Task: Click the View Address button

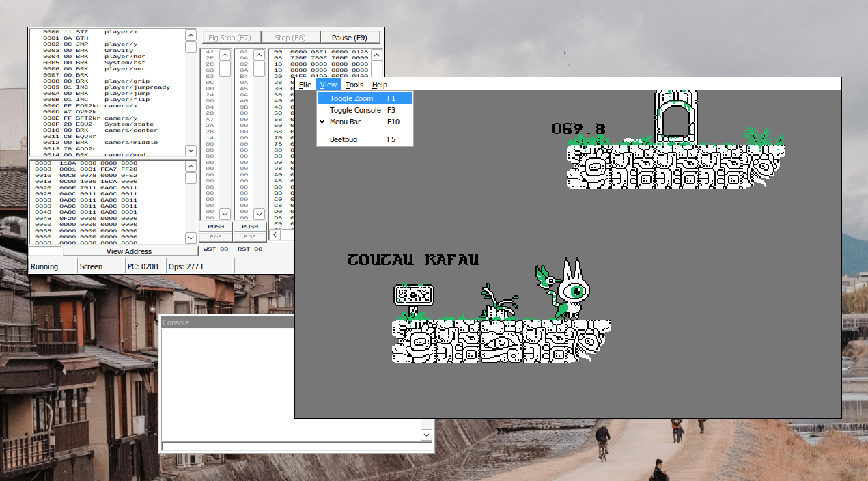Action: point(129,251)
